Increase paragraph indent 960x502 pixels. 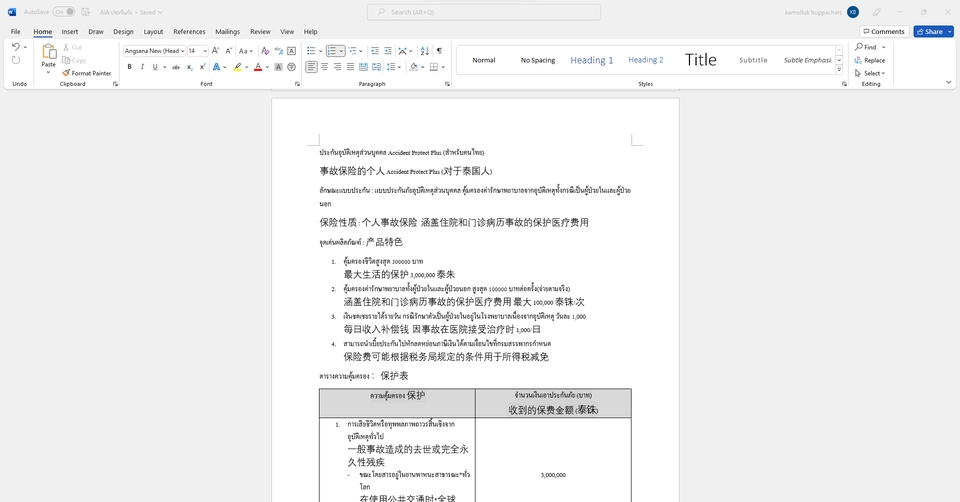coord(388,51)
